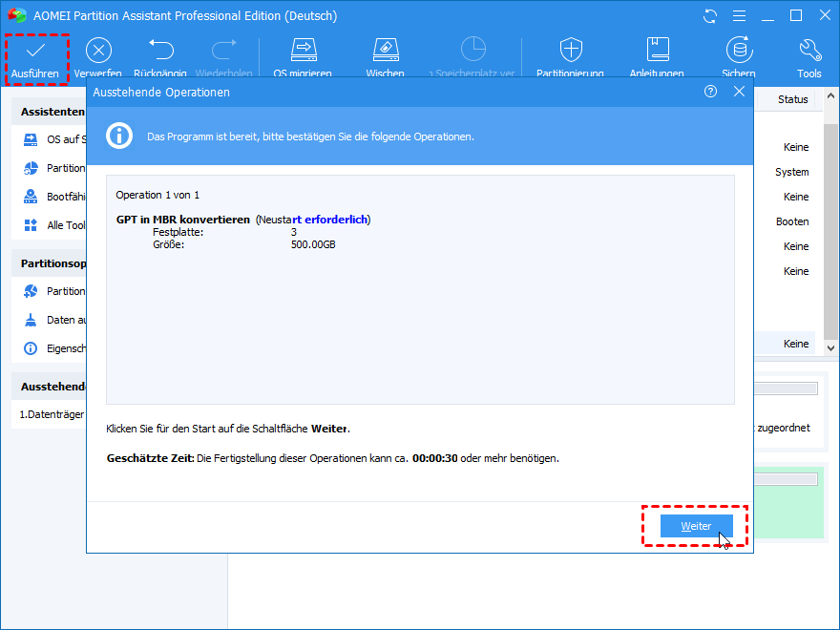Screen dimensions: 840x630
Task: Open the Anleitungen guide book icon
Action: [658, 50]
